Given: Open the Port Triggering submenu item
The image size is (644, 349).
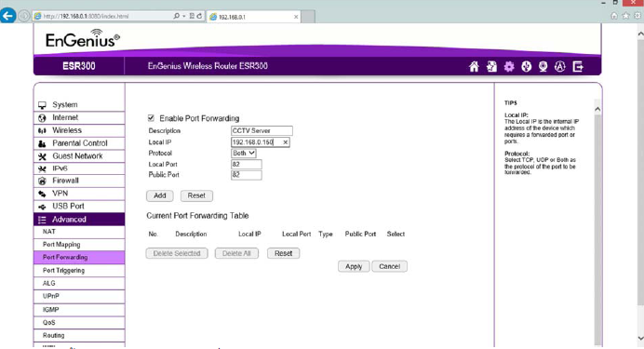Looking at the screenshot, I should (79, 270).
